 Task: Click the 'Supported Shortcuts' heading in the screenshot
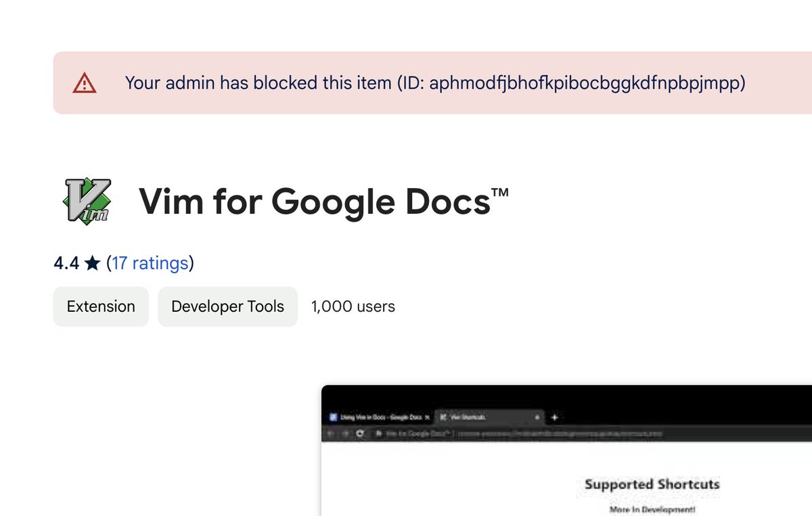652,484
